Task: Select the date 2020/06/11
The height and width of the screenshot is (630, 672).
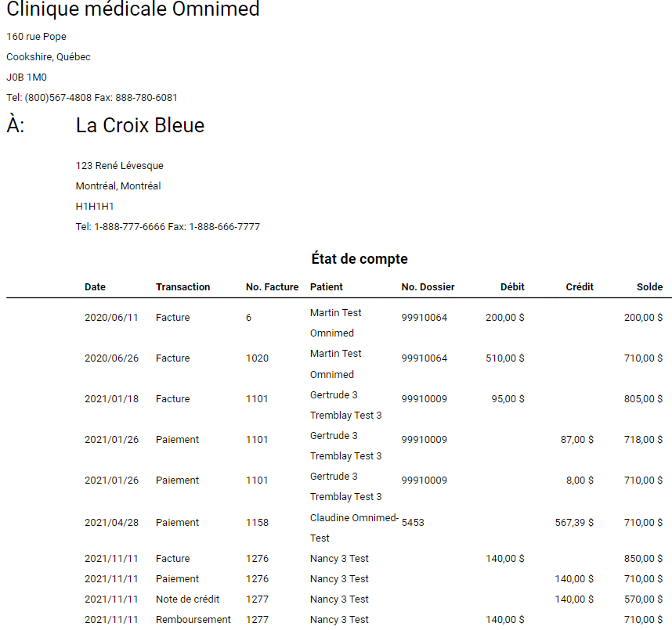Action: [111, 318]
